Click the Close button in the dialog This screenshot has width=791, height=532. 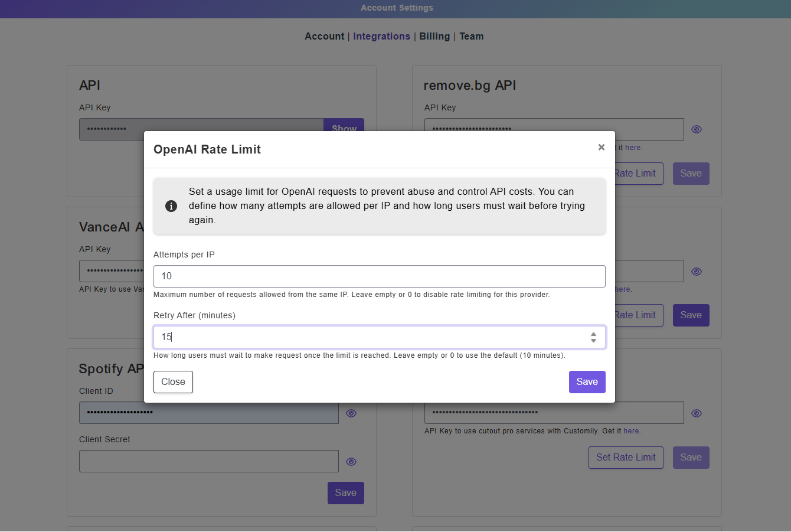[173, 382]
